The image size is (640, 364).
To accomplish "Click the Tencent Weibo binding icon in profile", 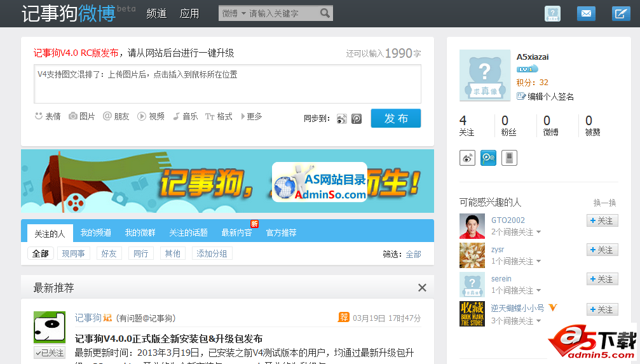I will click(x=488, y=158).
